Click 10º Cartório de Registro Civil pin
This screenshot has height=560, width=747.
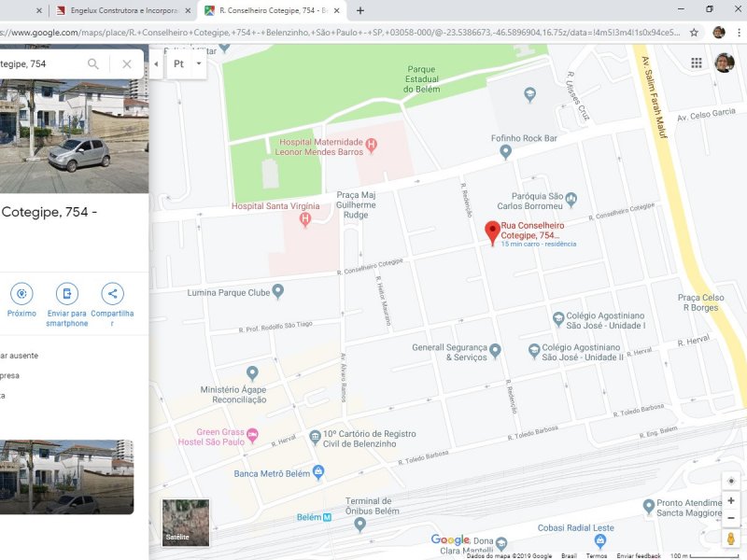coord(315,437)
